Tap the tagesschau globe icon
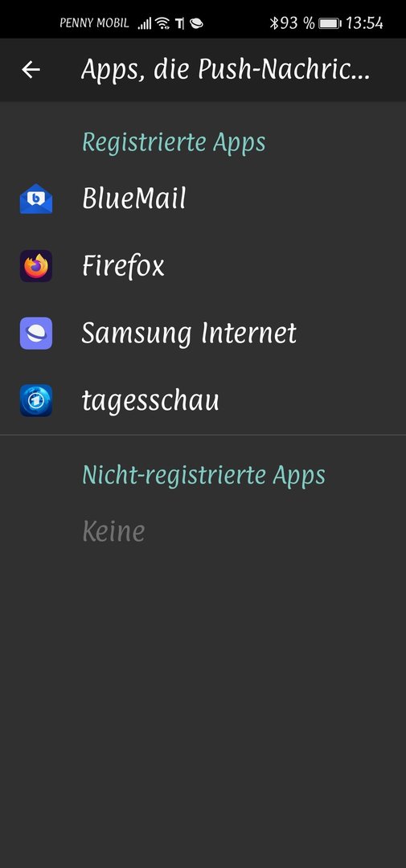Image resolution: width=406 pixels, height=868 pixels. 36,400
